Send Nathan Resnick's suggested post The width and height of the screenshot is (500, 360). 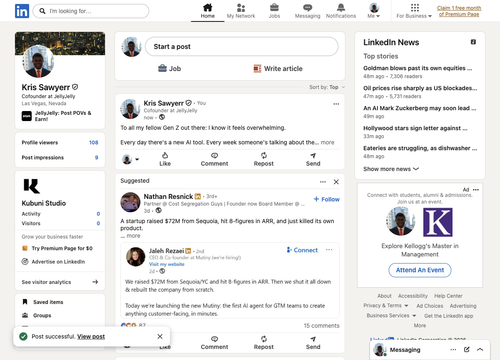(313, 343)
